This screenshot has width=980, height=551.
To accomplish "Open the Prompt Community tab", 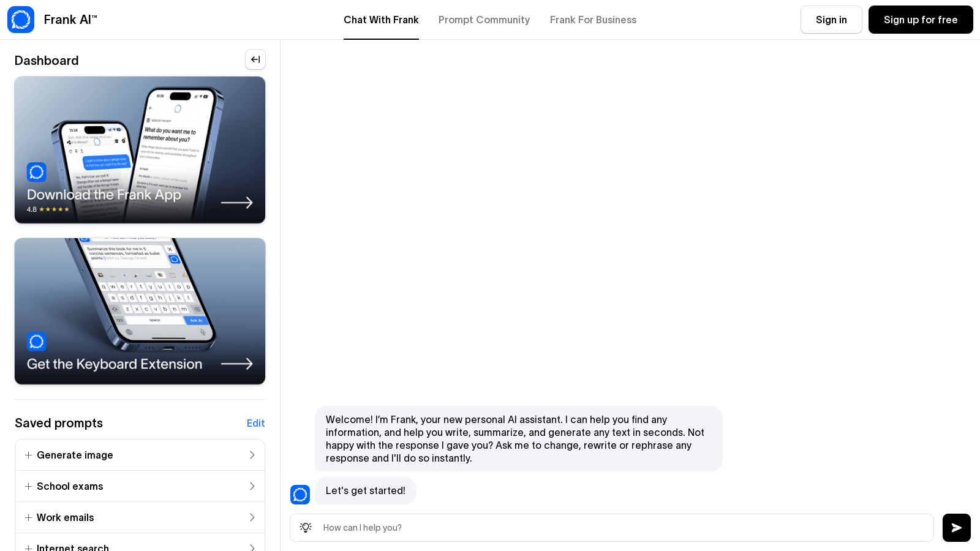I will pyautogui.click(x=484, y=20).
